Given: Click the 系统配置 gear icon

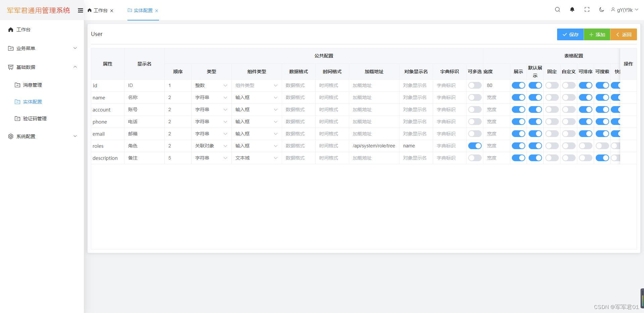Looking at the screenshot, I should pos(11,136).
